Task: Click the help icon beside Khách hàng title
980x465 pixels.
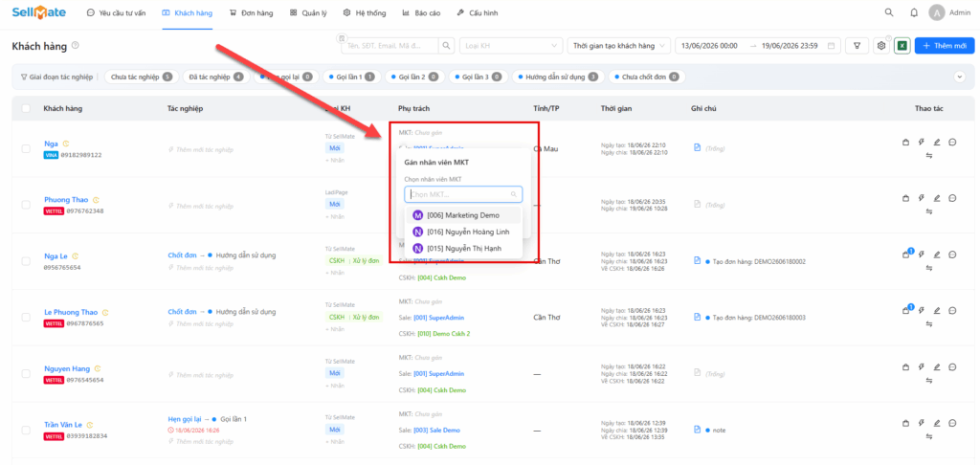Action: click(75, 45)
